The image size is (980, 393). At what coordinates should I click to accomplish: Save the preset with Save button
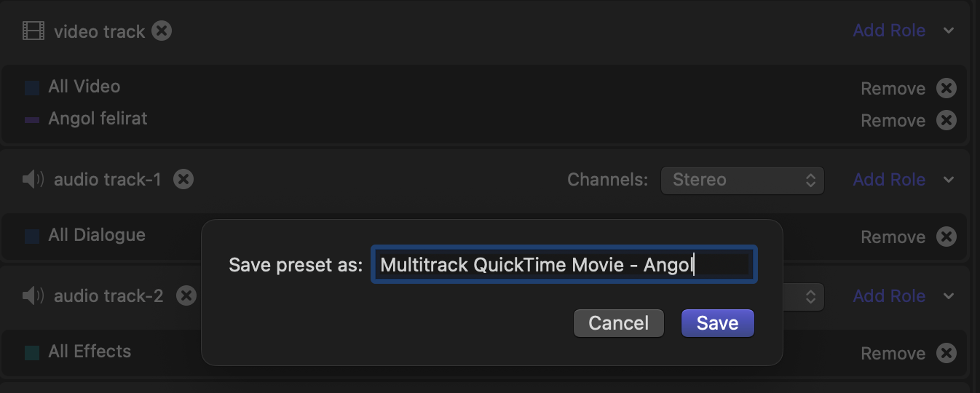click(718, 323)
